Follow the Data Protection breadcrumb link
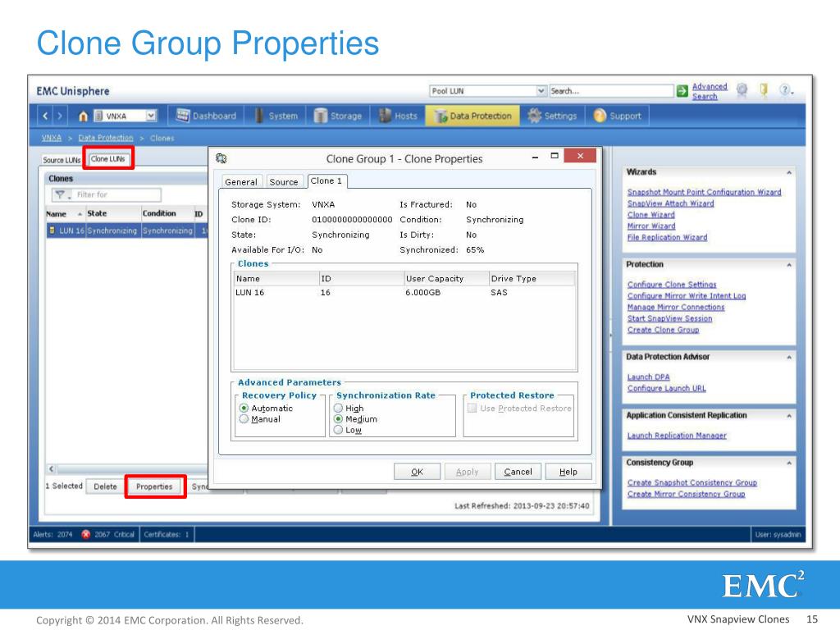 pyautogui.click(x=106, y=138)
